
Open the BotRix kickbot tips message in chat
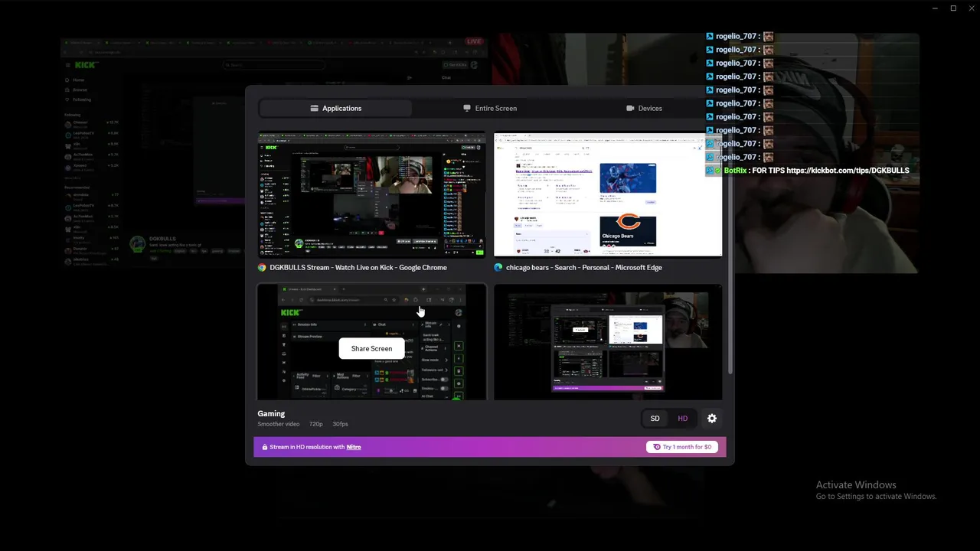coord(808,171)
